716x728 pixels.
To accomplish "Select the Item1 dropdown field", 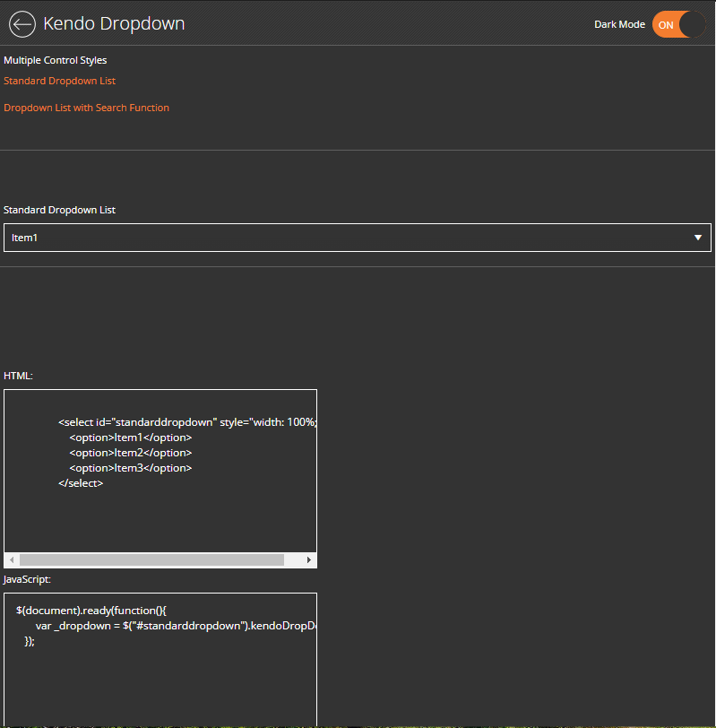I will point(358,238).
